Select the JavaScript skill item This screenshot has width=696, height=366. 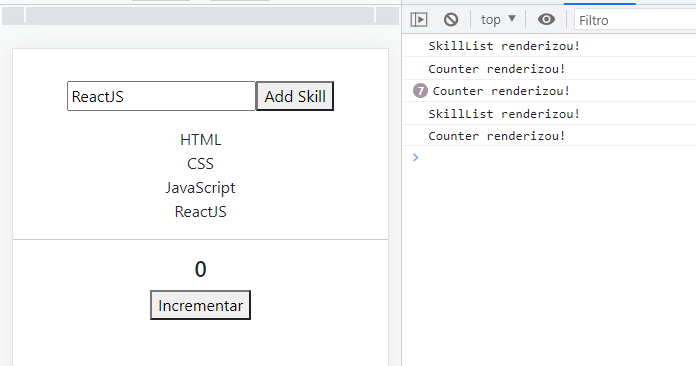point(200,188)
